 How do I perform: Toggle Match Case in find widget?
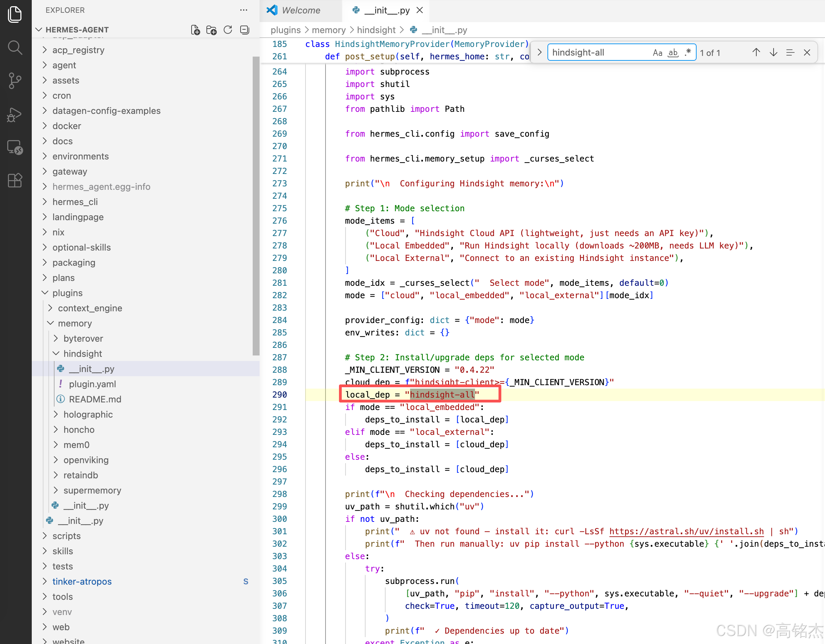tap(657, 52)
